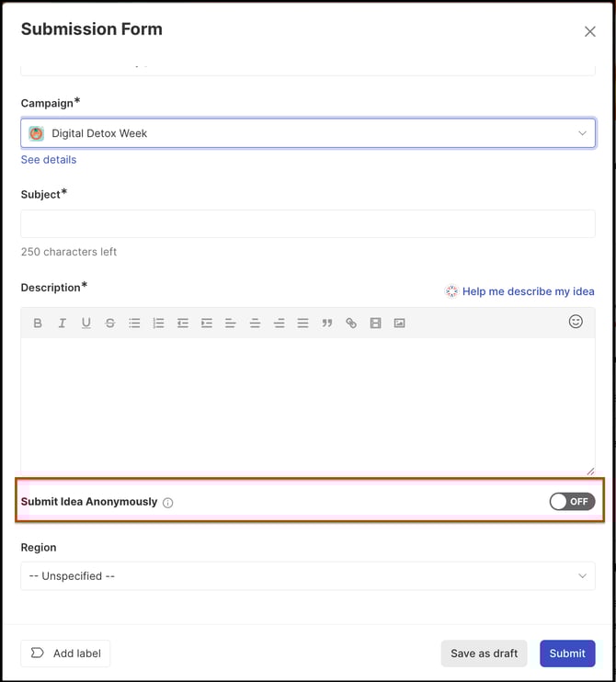This screenshot has width=616, height=682.
Task: Insert a bulleted list
Action: [x=134, y=324]
